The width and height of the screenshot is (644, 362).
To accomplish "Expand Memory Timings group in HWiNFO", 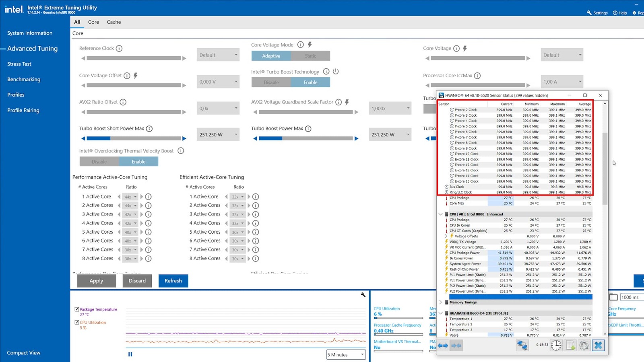I will coord(441,302).
